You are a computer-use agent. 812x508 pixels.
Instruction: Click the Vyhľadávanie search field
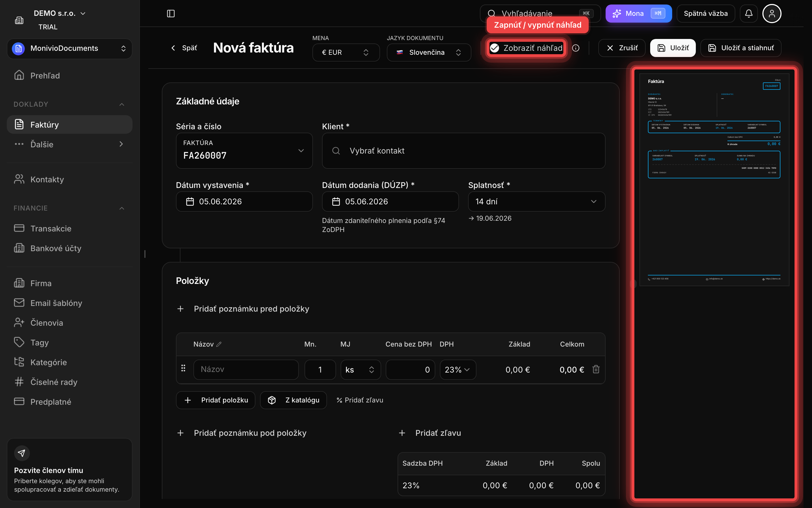[540, 14]
